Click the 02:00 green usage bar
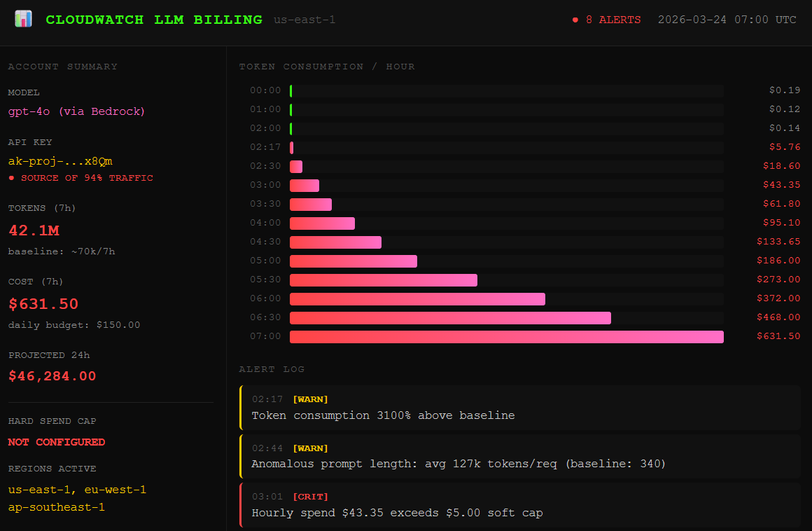The image size is (812, 531). [x=291, y=129]
